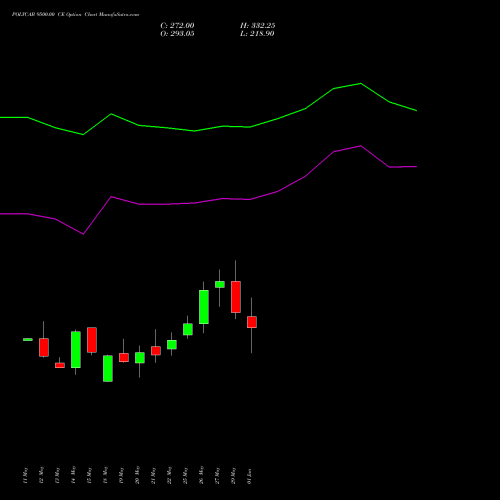Select the 21 May date label
Screen dimensions: 500x500
(x=153, y=476)
